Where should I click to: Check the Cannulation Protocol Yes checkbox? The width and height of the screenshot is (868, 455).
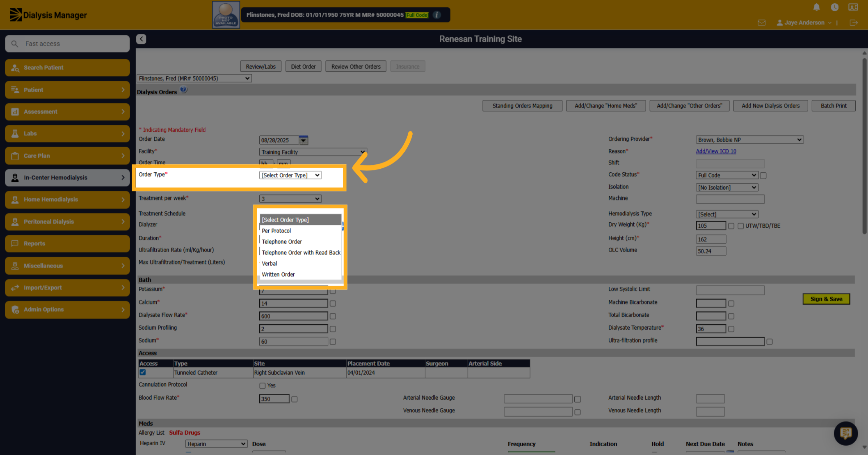click(262, 386)
